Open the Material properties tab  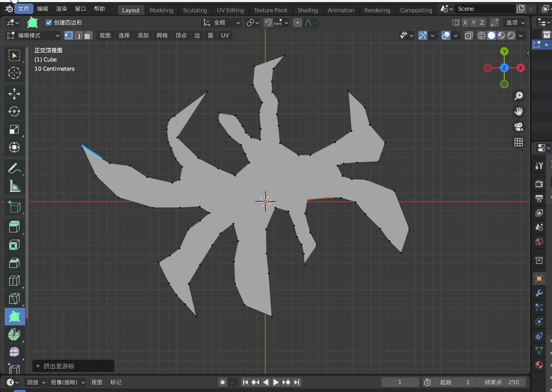[x=539, y=365]
